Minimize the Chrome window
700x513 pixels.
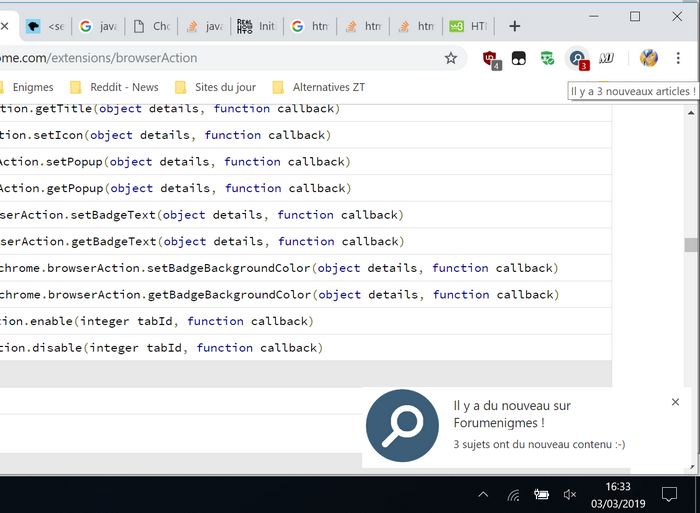(x=594, y=17)
